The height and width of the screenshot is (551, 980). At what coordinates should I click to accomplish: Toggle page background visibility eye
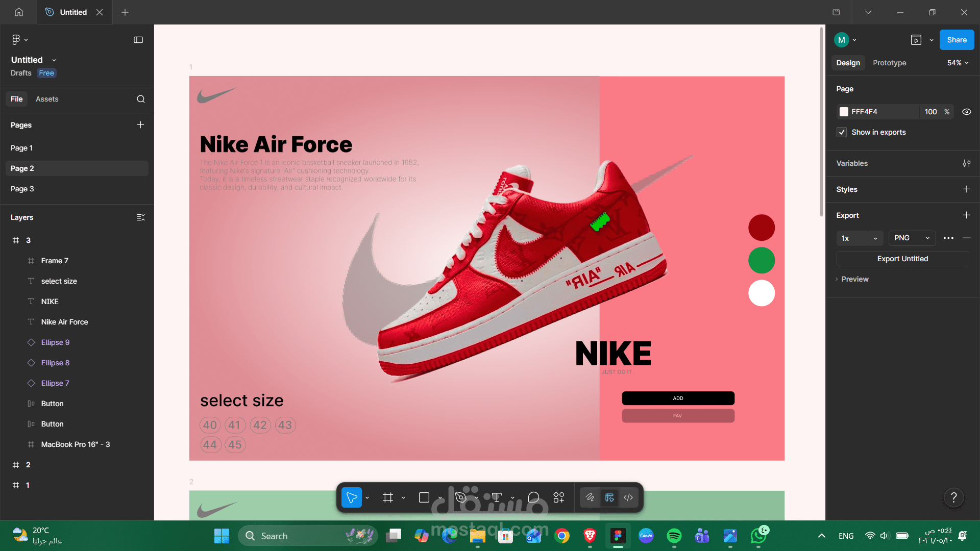tap(967, 112)
